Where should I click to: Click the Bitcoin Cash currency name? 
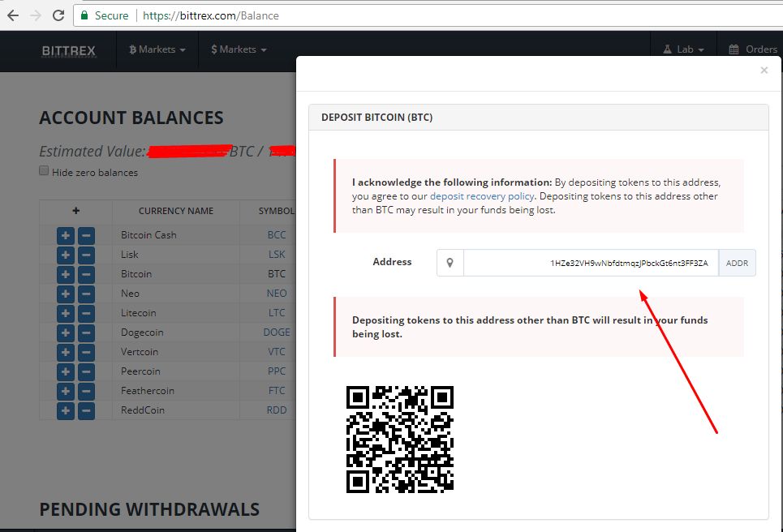tap(148, 235)
